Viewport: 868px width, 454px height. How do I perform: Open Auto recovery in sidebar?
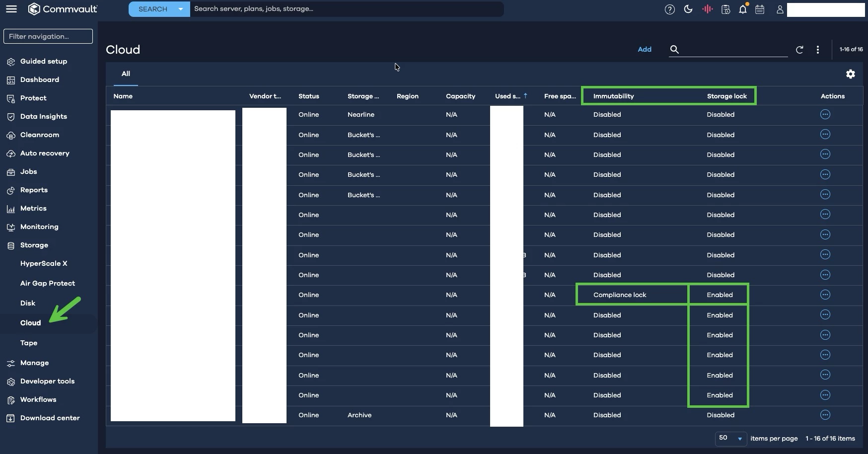[45, 153]
